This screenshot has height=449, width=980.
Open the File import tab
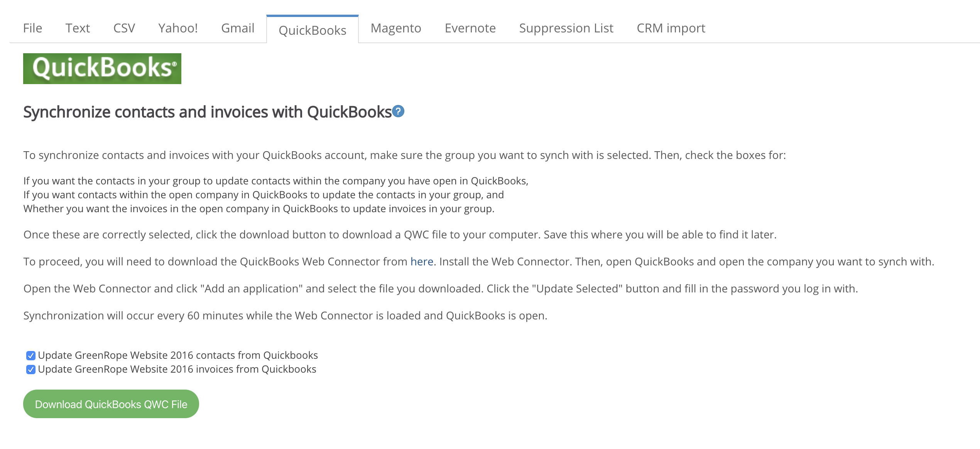32,28
